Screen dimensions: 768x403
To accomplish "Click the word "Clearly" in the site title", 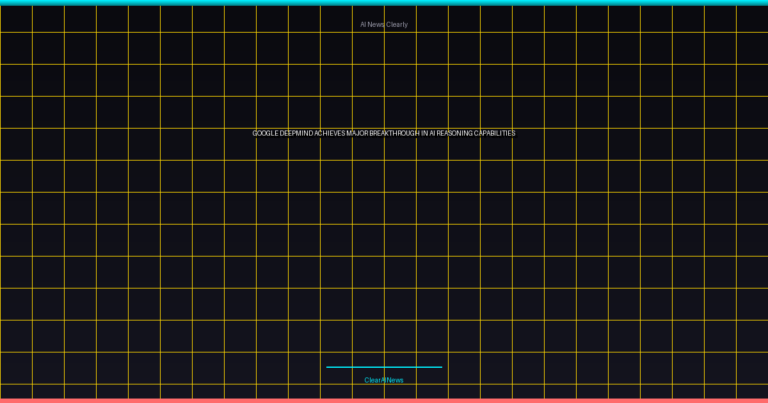I will 397,24.
